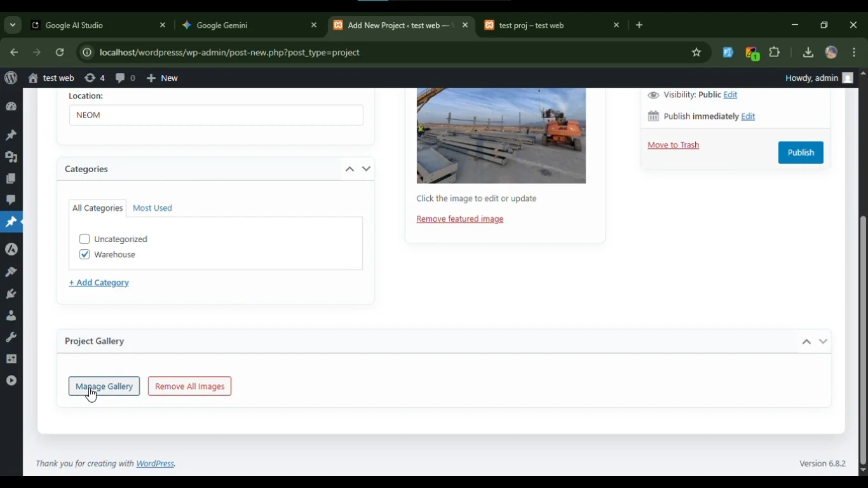Move Categories panel up
Image resolution: width=868 pixels, height=488 pixels.
(x=349, y=169)
